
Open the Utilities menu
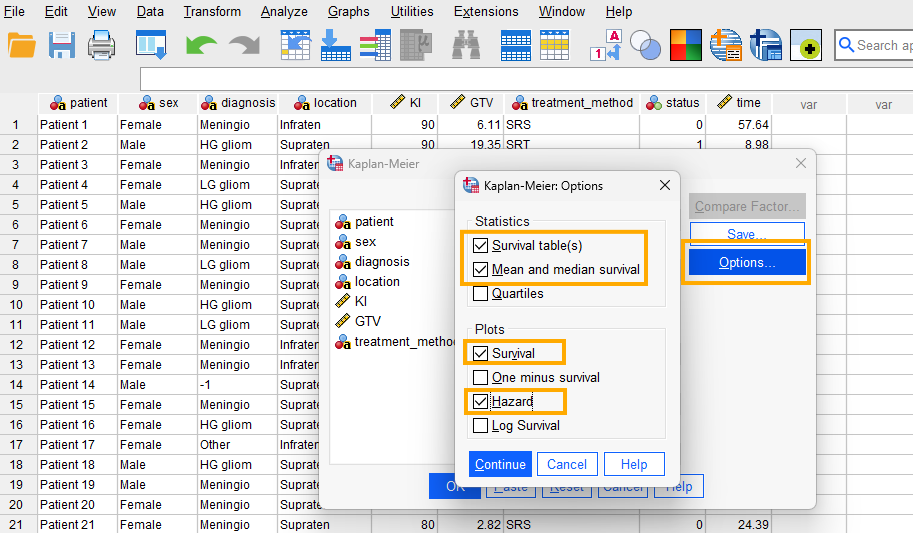point(412,12)
